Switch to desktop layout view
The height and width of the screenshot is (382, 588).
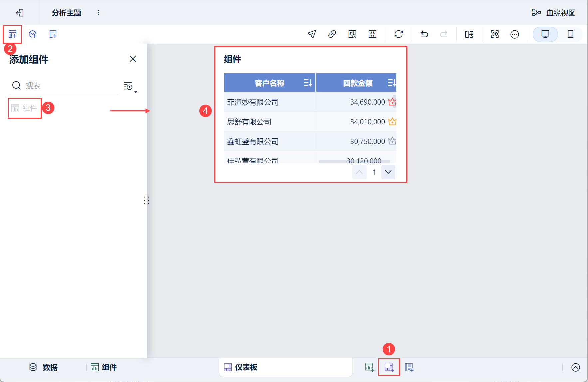545,34
